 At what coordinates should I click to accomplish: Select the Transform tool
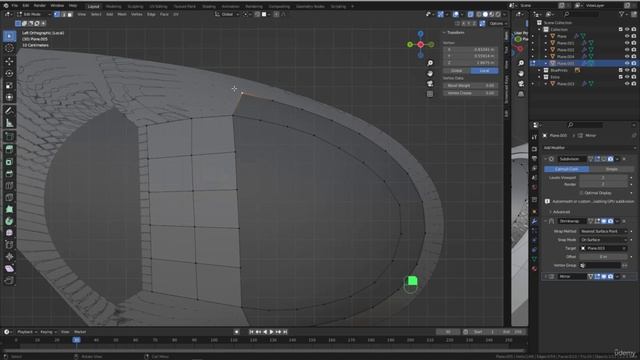(x=9, y=97)
